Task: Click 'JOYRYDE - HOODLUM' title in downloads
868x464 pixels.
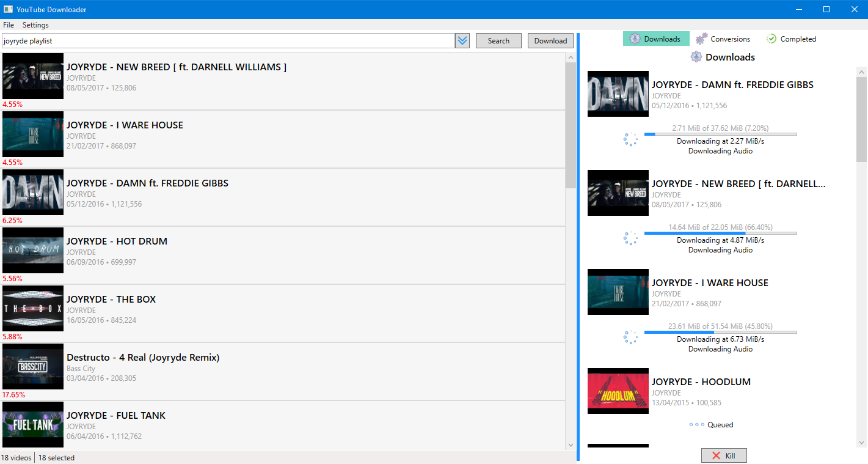Action: [x=701, y=381]
